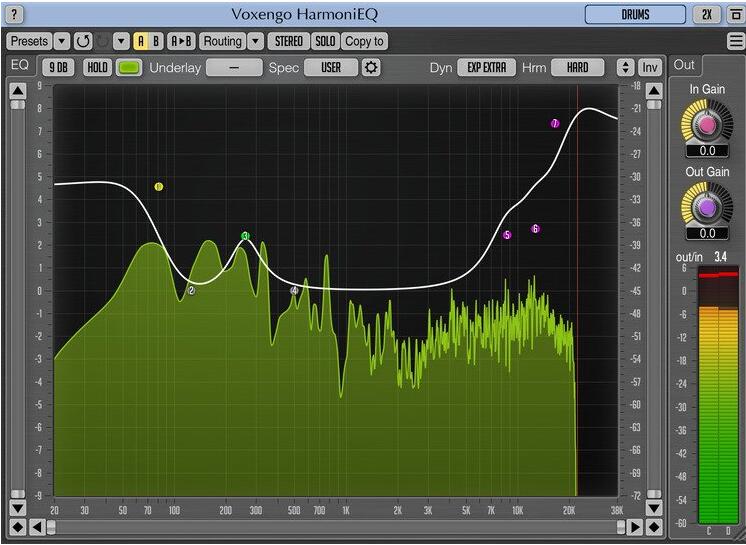
Task: Select EQ band point 4
Action: click(294, 291)
